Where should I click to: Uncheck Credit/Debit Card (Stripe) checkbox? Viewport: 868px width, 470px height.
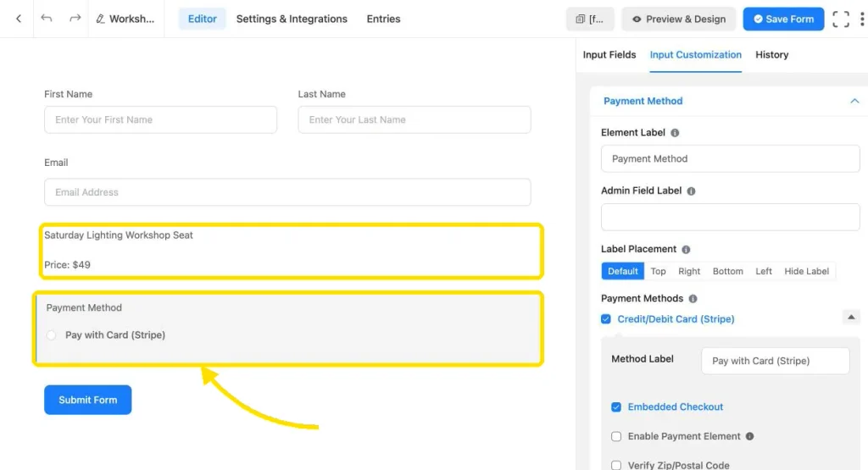click(605, 319)
